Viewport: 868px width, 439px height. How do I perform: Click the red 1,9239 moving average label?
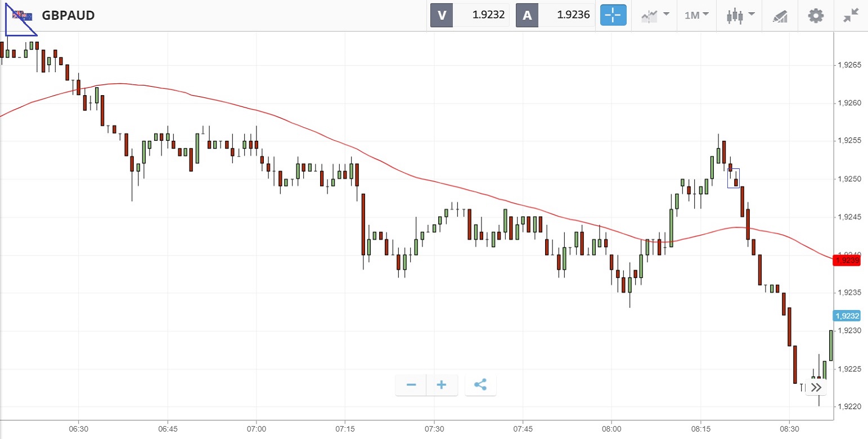847,260
